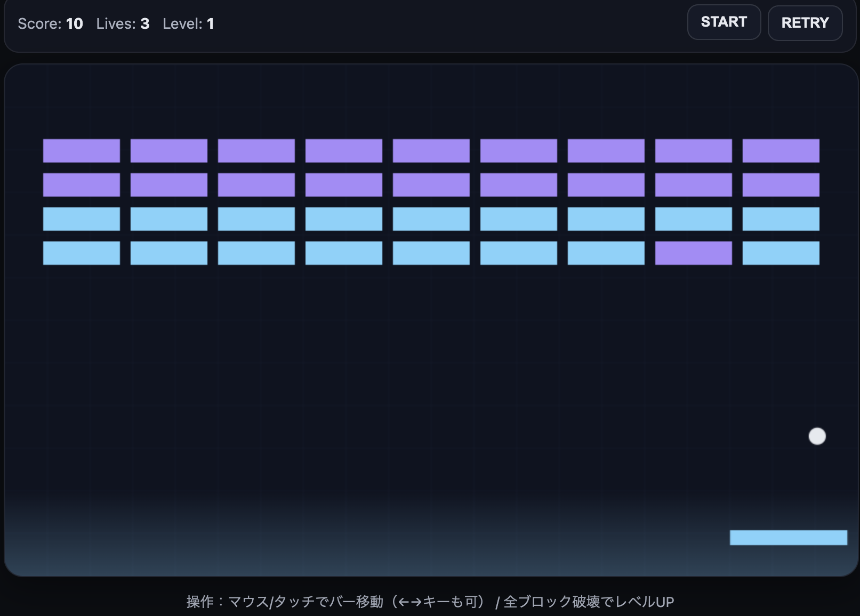This screenshot has height=616, width=860.
Task: Select the single purple brick in the bottom row
Action: click(x=693, y=253)
